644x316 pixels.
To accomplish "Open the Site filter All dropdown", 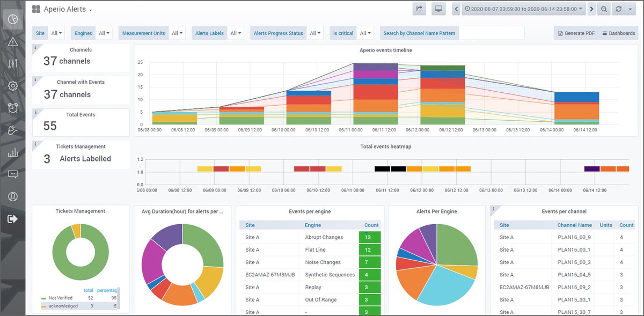I will 56,33.
